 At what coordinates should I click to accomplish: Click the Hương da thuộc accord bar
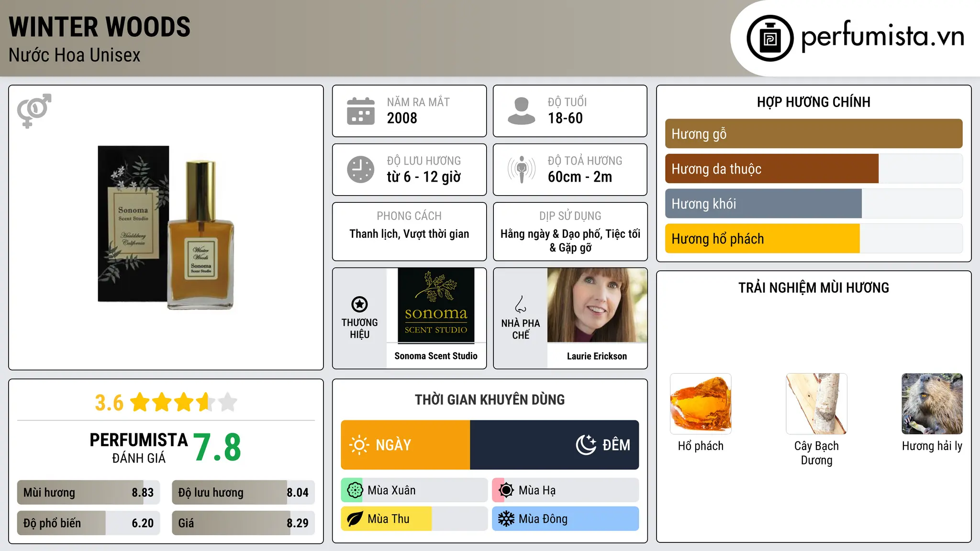click(813, 169)
